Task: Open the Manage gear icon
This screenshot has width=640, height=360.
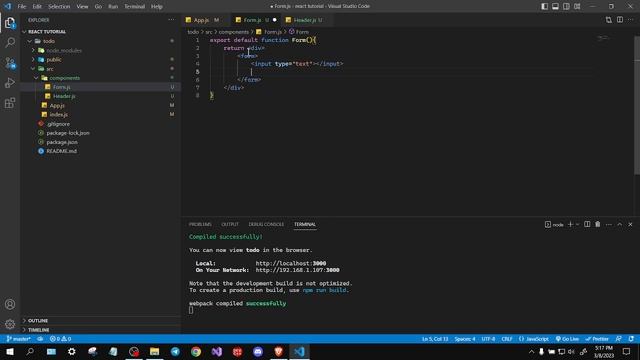Action: pyautogui.click(x=10, y=324)
